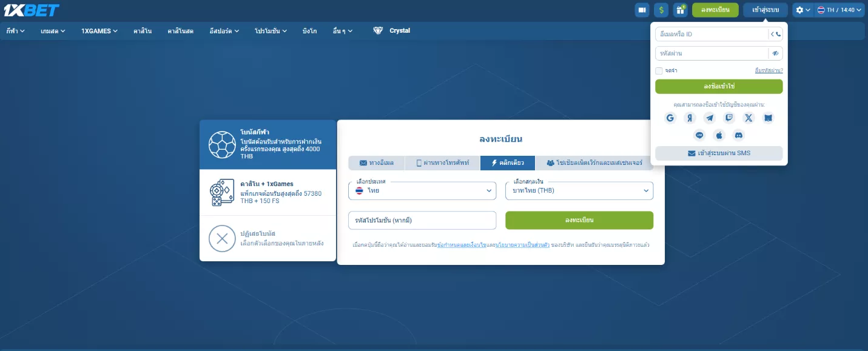
Task: Click the ลงทะเบียน button in registration form
Action: [x=579, y=220]
